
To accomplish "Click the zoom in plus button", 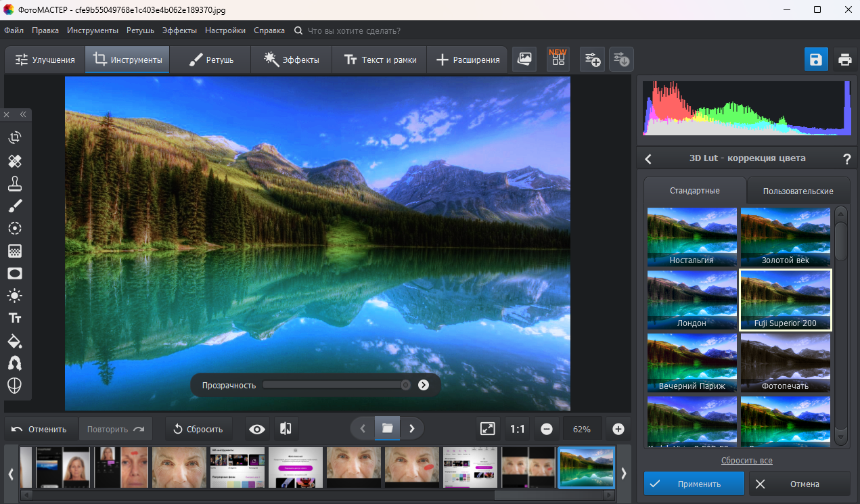I will 618,429.
